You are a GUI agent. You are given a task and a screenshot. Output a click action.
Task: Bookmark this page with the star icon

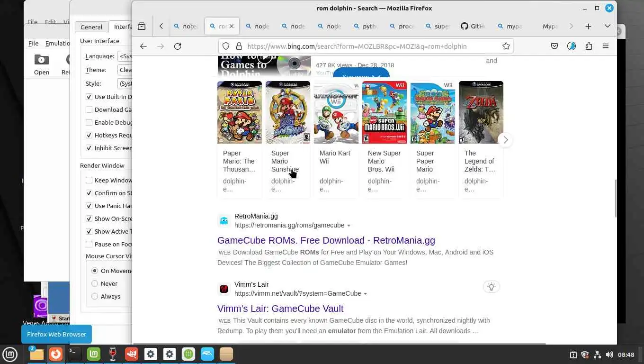506,46
